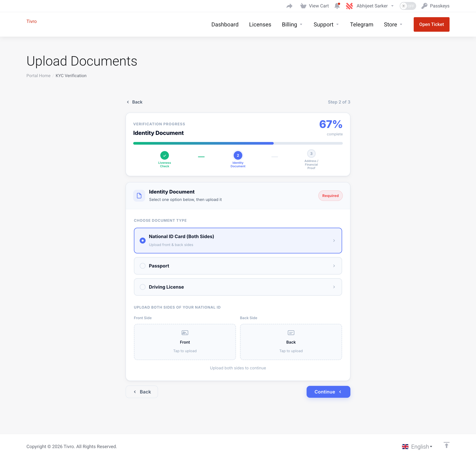Switch to the Licenses menu item

click(x=260, y=24)
